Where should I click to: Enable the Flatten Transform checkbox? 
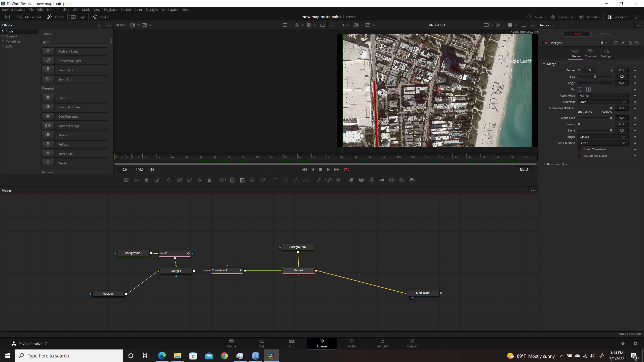580,156
